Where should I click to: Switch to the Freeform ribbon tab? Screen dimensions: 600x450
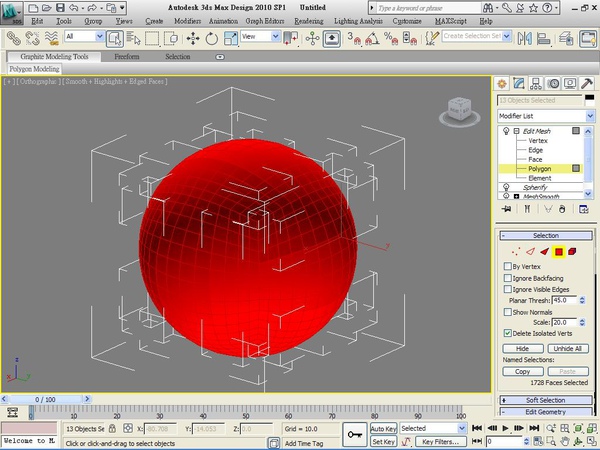[127, 56]
